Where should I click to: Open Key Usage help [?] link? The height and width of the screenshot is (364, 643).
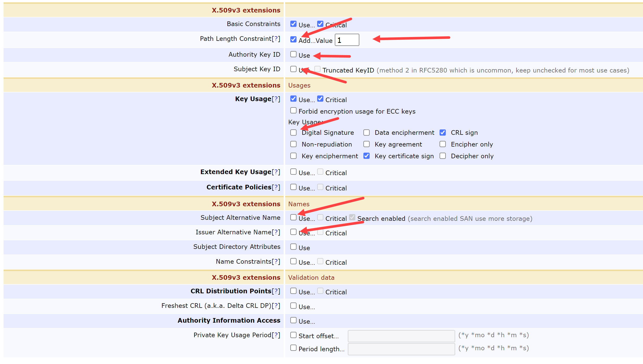click(x=276, y=99)
